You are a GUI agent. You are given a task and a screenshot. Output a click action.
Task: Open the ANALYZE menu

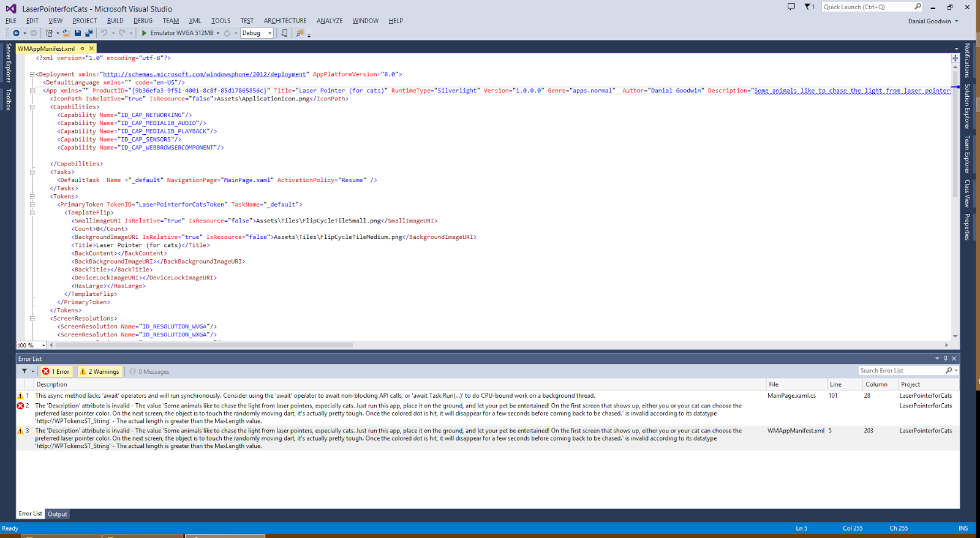point(330,21)
